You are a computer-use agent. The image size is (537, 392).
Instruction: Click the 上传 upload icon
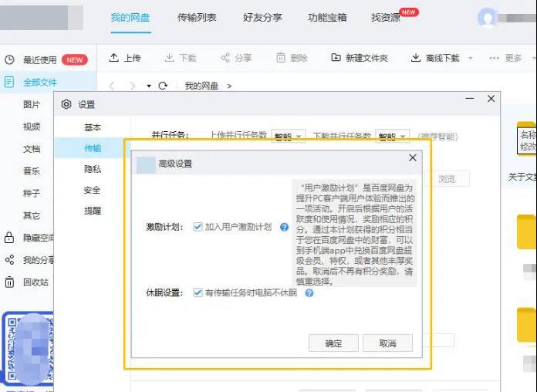[113, 58]
